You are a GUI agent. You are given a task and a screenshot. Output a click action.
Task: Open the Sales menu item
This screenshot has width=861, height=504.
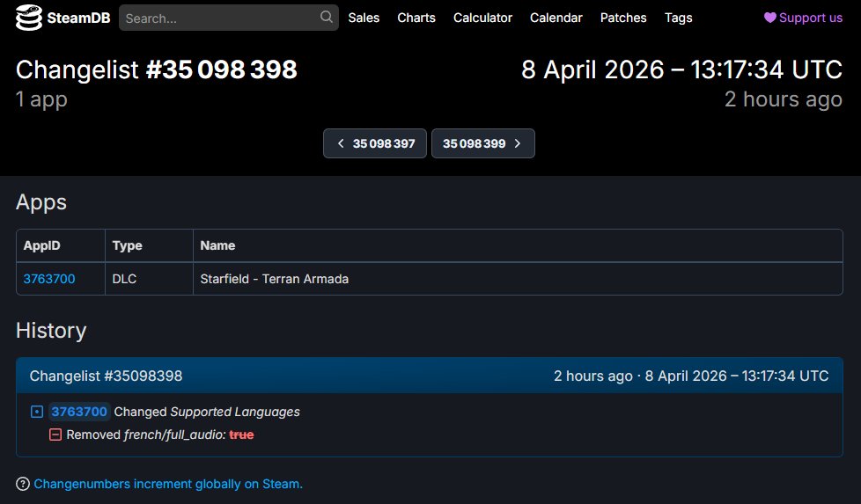pyautogui.click(x=364, y=18)
